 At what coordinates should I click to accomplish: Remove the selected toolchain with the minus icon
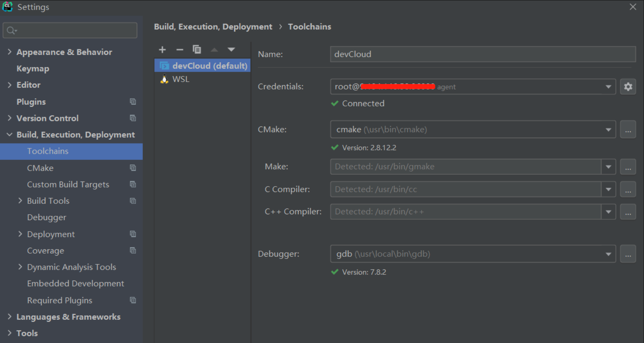click(x=180, y=49)
